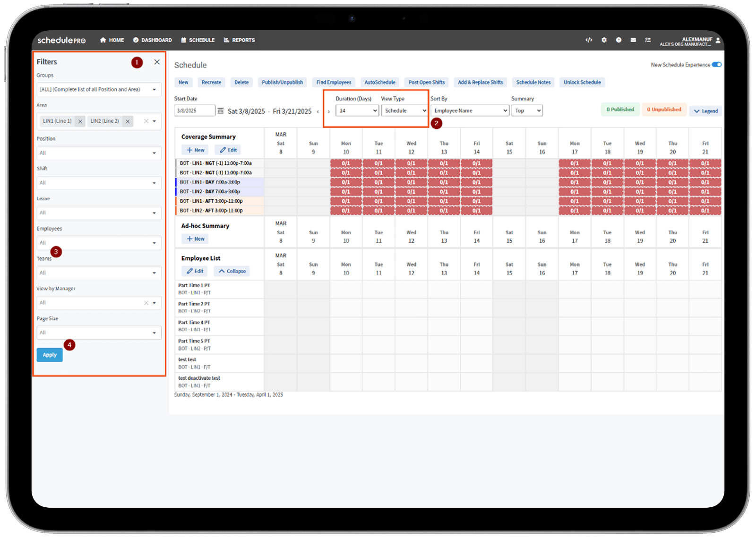This screenshot has height=538, width=756.
Task: Open the Sort By Employee Name dropdown
Action: pos(470,111)
